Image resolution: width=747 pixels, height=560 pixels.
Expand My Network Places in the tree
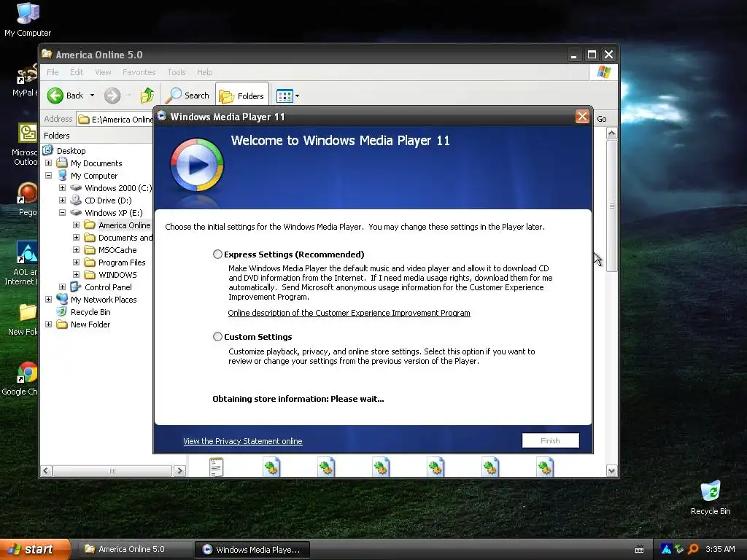pos(48,299)
